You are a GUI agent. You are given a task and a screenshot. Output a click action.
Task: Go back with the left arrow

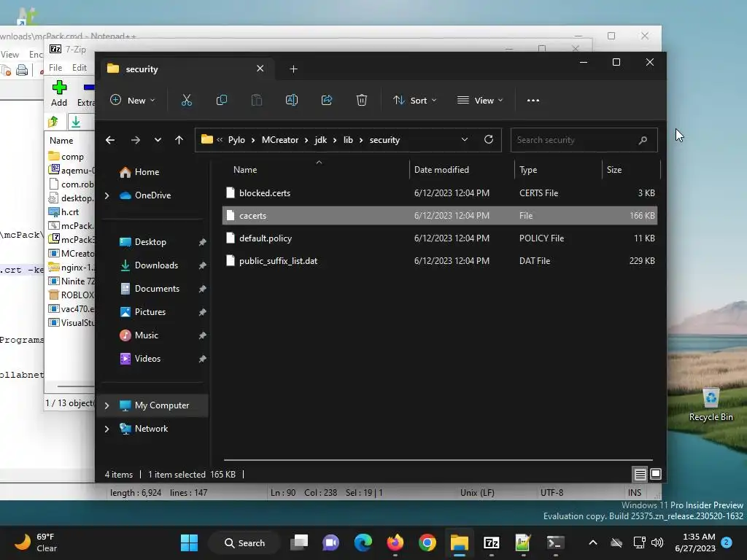pyautogui.click(x=110, y=140)
